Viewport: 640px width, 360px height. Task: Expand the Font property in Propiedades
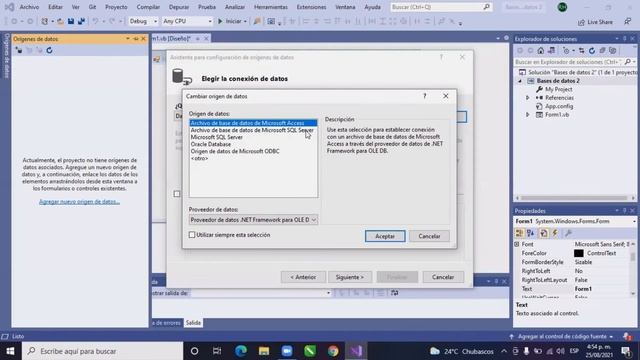click(517, 244)
